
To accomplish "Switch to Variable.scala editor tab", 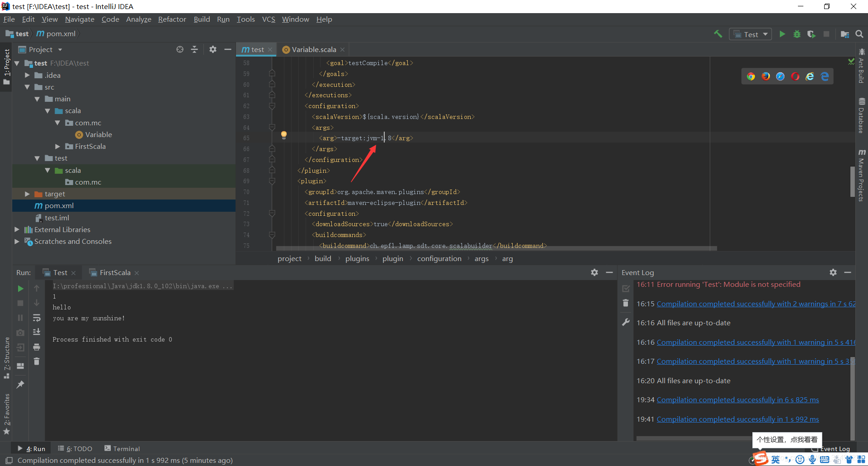I will tap(314, 49).
